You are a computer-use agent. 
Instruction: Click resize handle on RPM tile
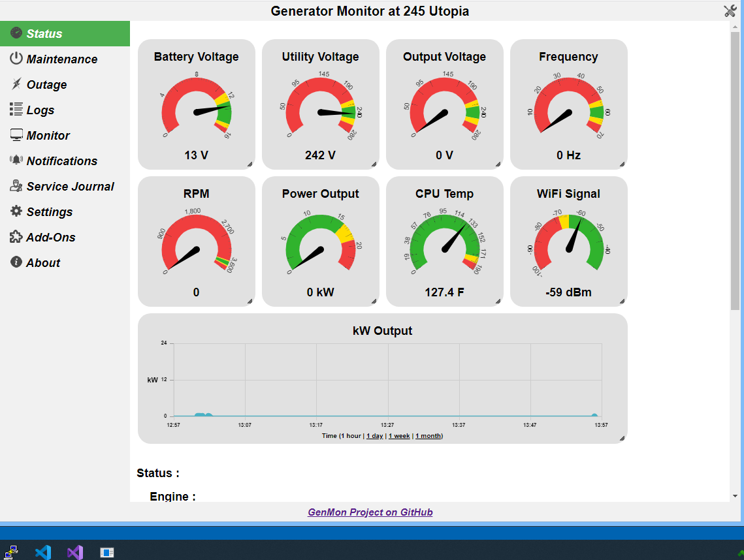click(x=250, y=301)
